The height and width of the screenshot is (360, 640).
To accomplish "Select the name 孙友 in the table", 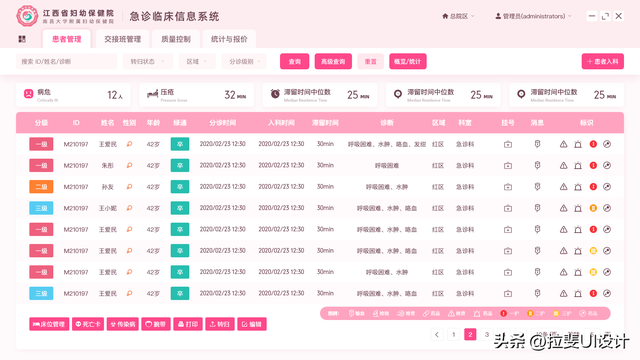I will click(x=107, y=187).
